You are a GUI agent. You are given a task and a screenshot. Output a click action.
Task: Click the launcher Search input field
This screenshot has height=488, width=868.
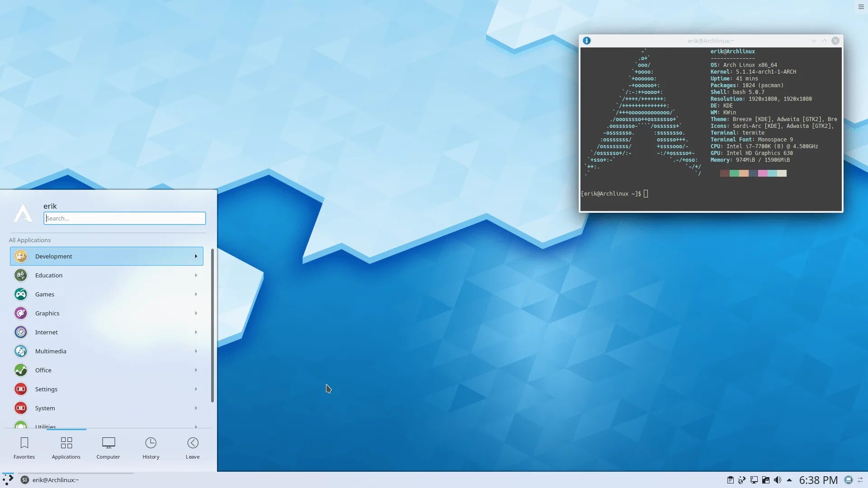pyautogui.click(x=125, y=218)
